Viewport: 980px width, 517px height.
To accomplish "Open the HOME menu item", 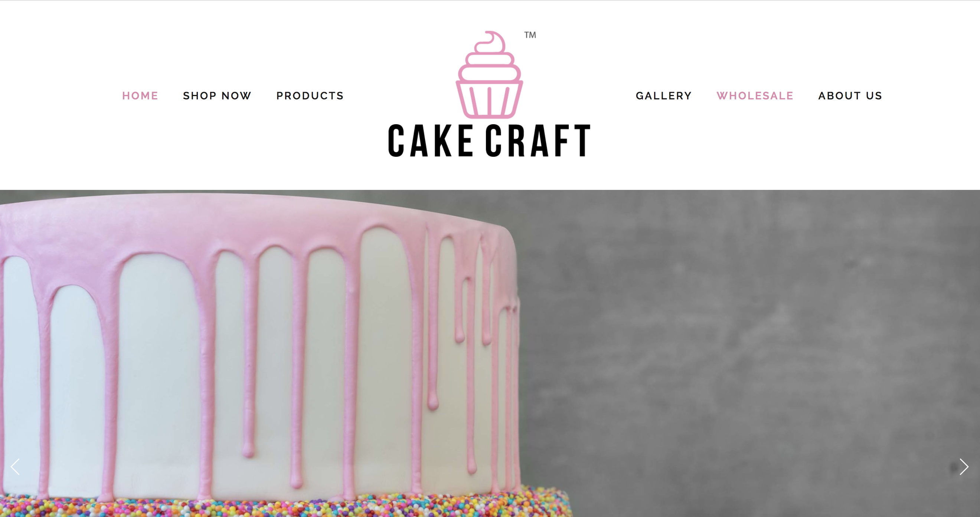I will click(x=140, y=96).
